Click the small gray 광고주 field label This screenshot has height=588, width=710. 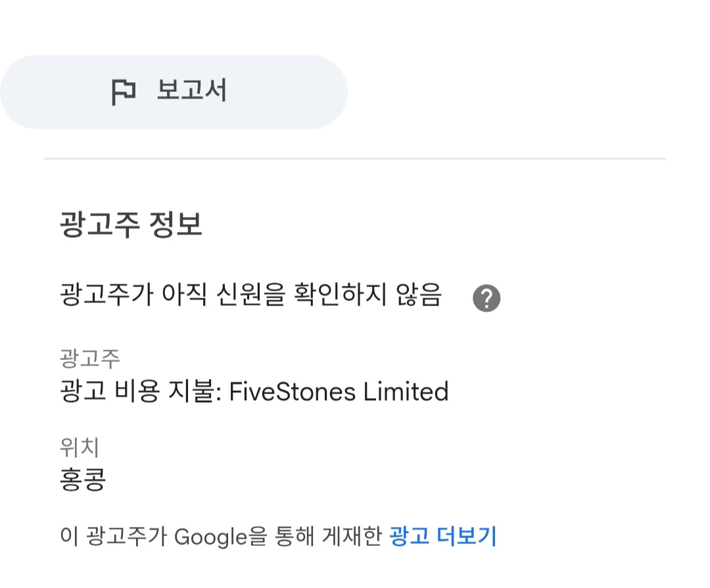90,359
